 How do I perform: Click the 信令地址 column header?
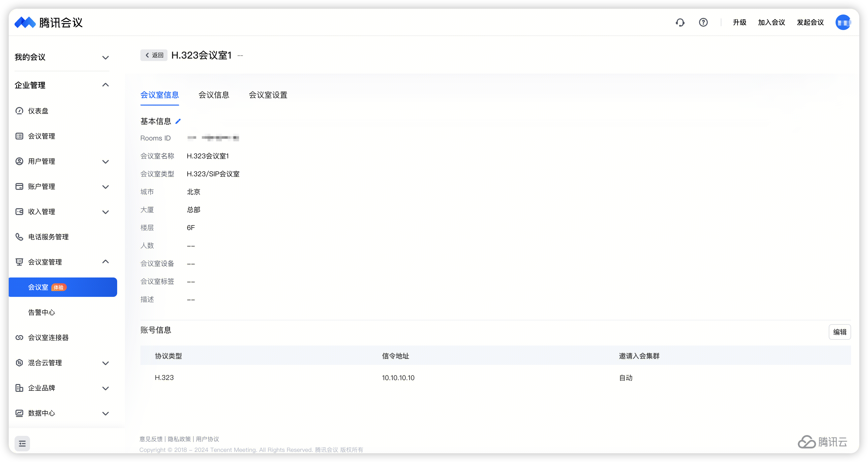(x=395, y=356)
